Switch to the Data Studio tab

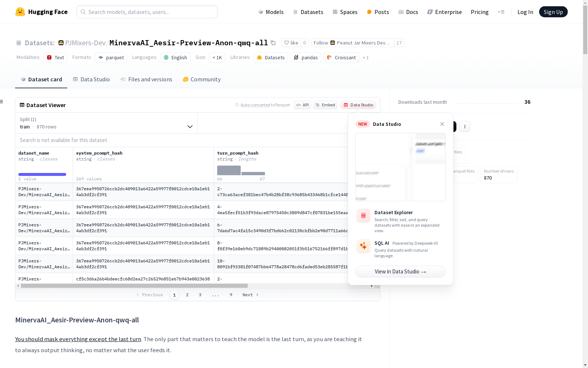92,79
